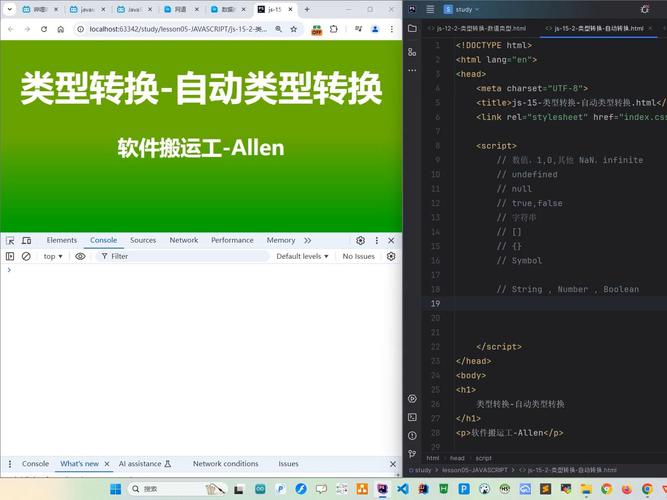This screenshot has width=667, height=500.
Task: Click the No Issues indicator
Action: click(359, 256)
